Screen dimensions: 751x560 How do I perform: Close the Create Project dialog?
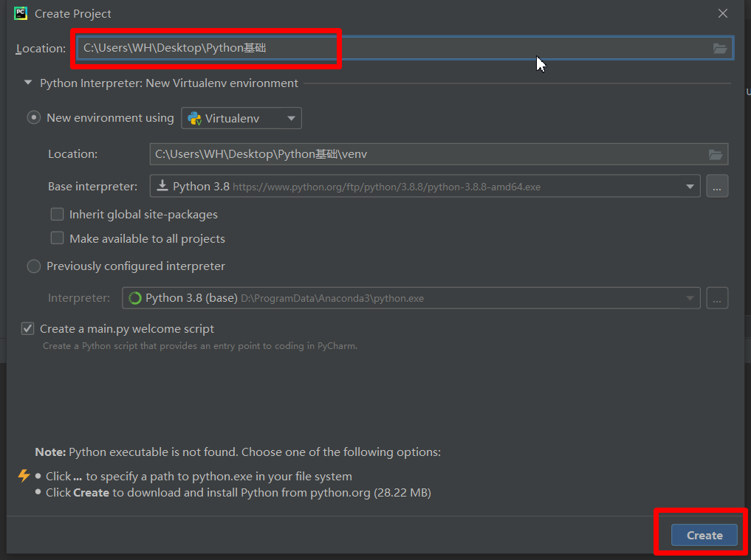click(x=723, y=13)
